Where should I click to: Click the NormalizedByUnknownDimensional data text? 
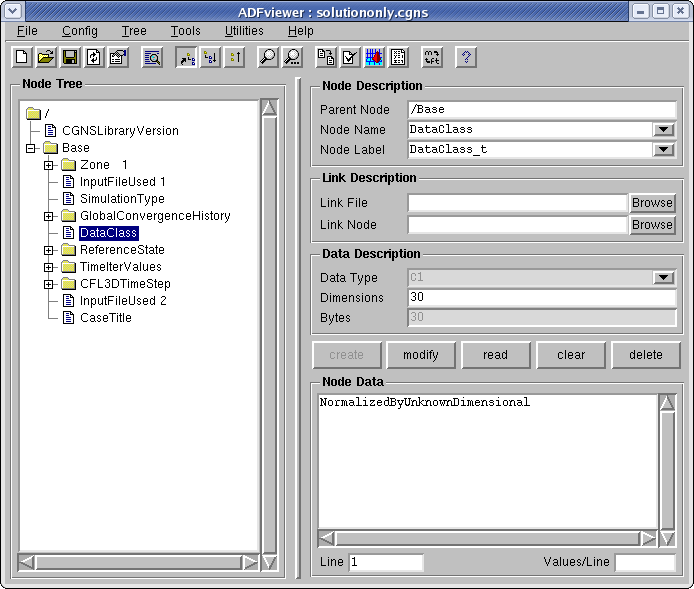click(424, 402)
